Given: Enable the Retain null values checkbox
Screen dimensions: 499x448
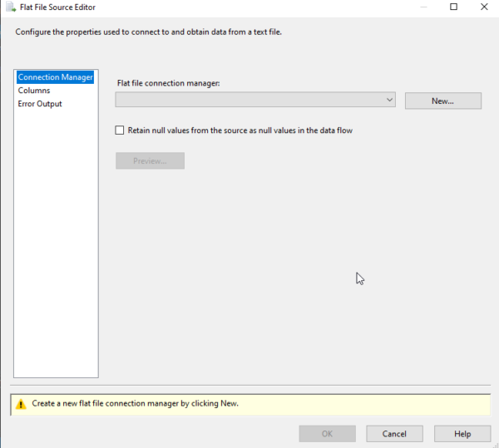Looking at the screenshot, I should pyautogui.click(x=120, y=130).
